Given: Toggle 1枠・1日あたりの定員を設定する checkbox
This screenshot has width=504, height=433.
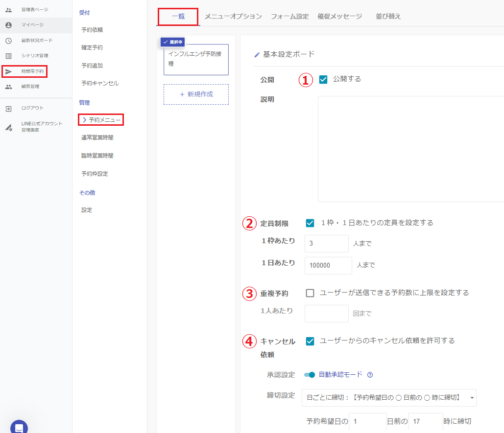Looking at the screenshot, I should coord(310,223).
